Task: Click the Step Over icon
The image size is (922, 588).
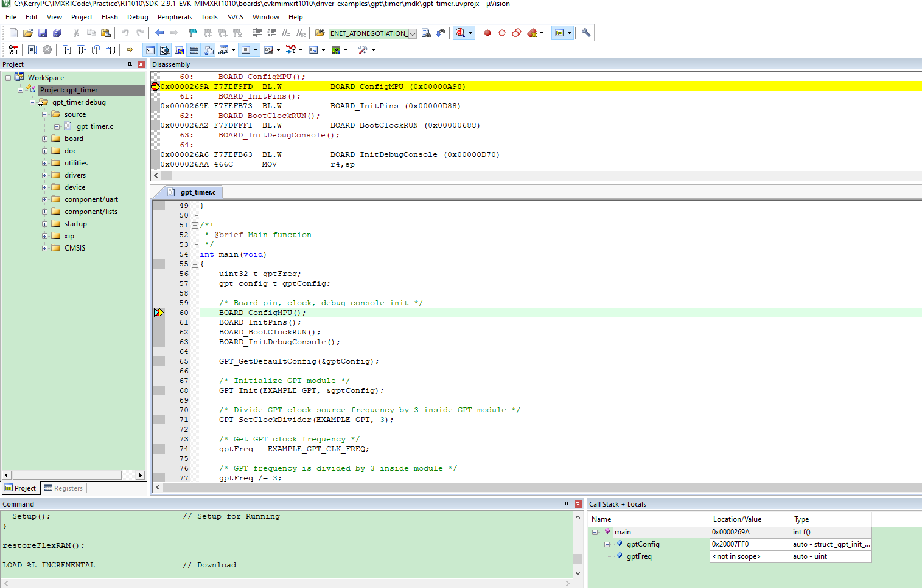Action: pyautogui.click(x=82, y=50)
